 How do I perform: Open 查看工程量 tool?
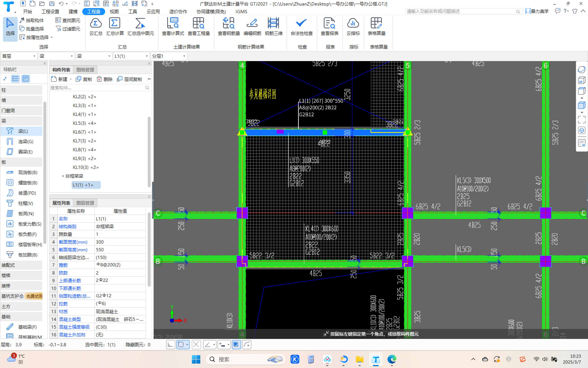pyautogui.click(x=198, y=27)
